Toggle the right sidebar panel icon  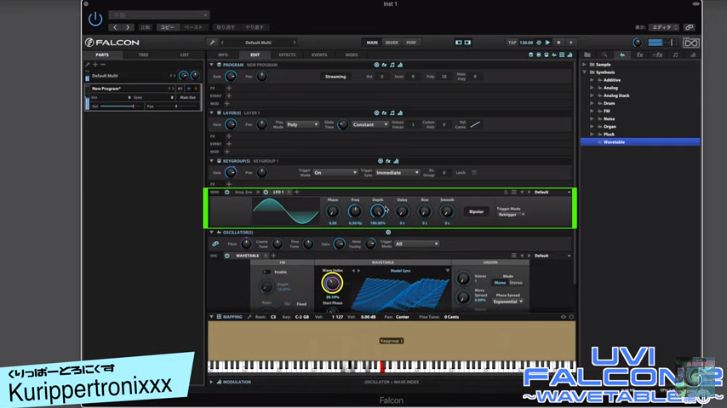pos(468,43)
